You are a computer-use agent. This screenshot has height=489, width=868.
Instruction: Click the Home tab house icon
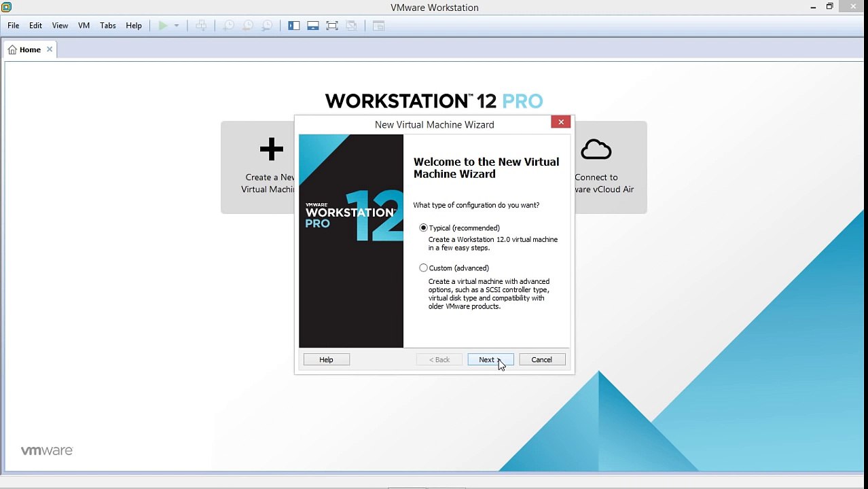12,50
